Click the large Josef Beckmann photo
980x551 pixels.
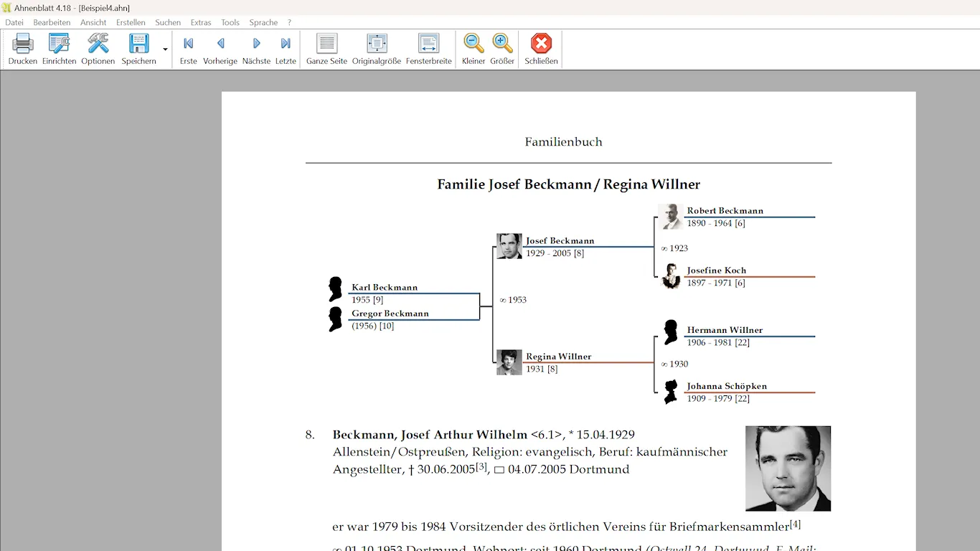coord(788,468)
